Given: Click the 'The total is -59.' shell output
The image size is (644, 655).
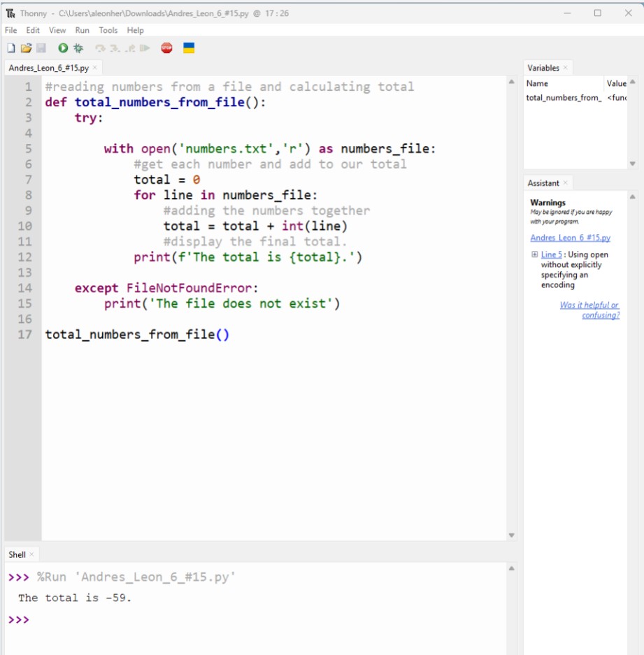Looking at the screenshot, I should (75, 598).
